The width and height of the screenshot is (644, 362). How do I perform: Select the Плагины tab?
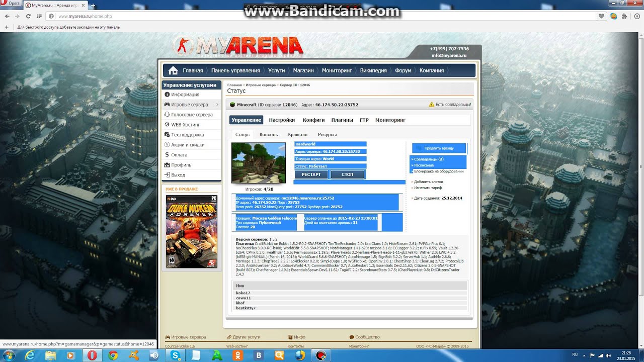tap(342, 120)
